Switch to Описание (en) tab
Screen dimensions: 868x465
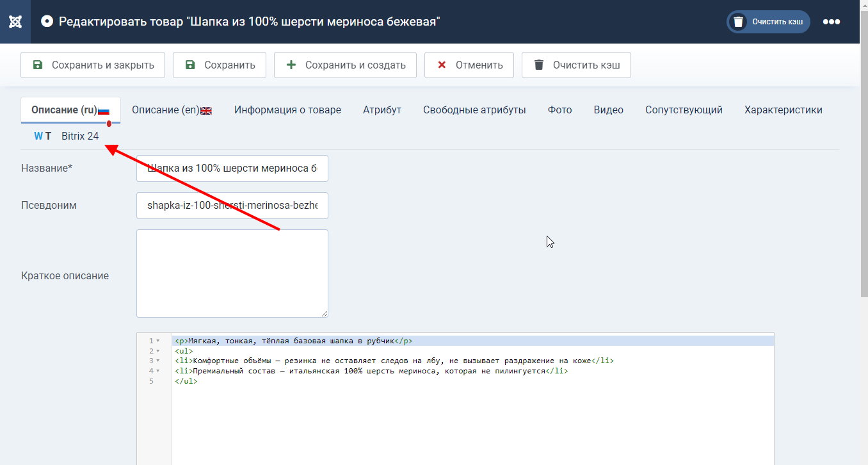[172, 110]
